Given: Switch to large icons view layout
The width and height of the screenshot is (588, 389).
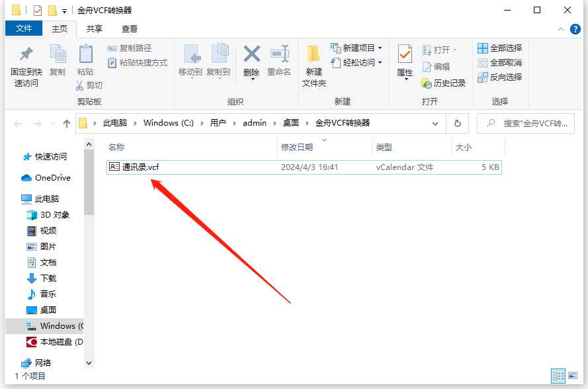Looking at the screenshot, I should pos(573,376).
